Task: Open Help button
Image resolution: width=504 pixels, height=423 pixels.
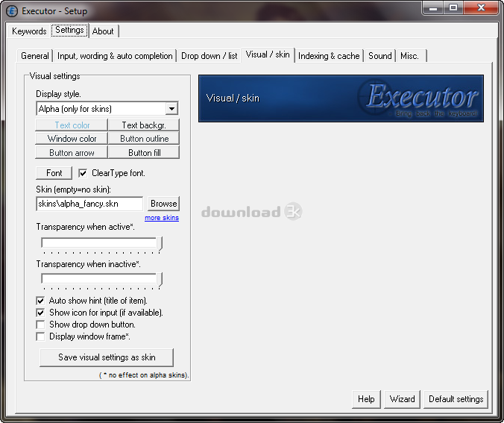Action: (366, 399)
